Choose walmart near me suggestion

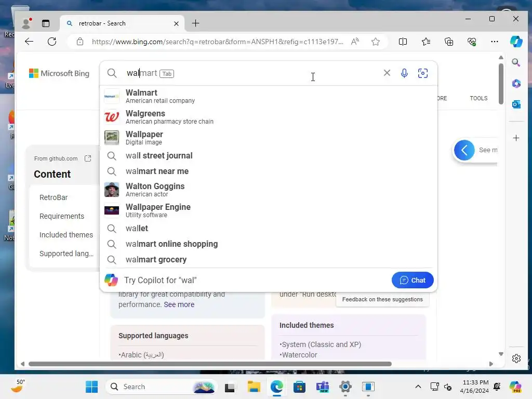pos(269,171)
